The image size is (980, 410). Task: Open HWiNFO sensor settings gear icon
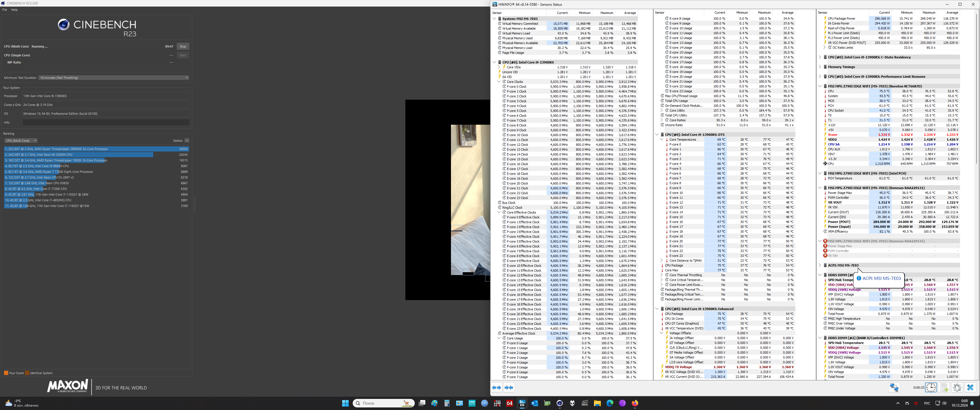pyautogui.click(x=957, y=388)
